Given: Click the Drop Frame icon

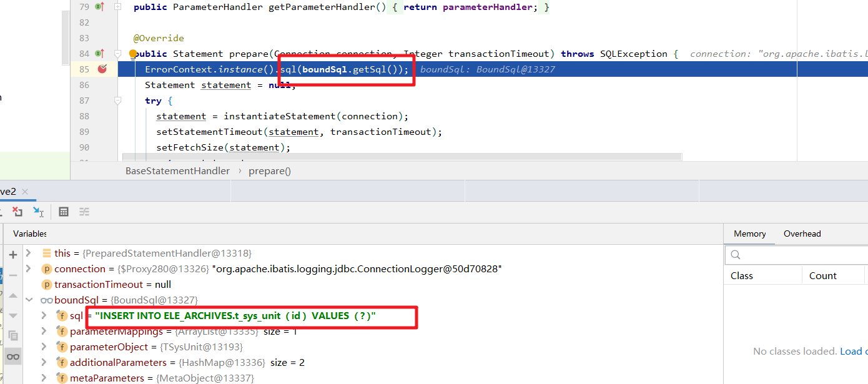Looking at the screenshot, I should point(17,212).
